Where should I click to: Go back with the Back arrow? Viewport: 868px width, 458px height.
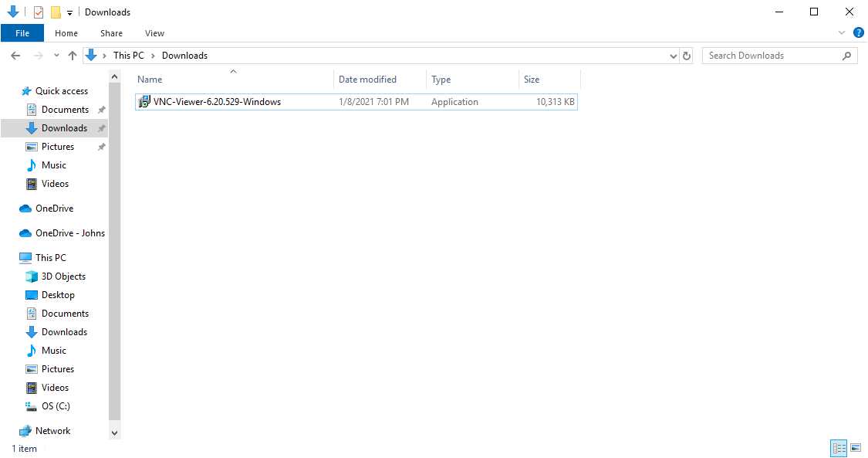pyautogui.click(x=15, y=56)
